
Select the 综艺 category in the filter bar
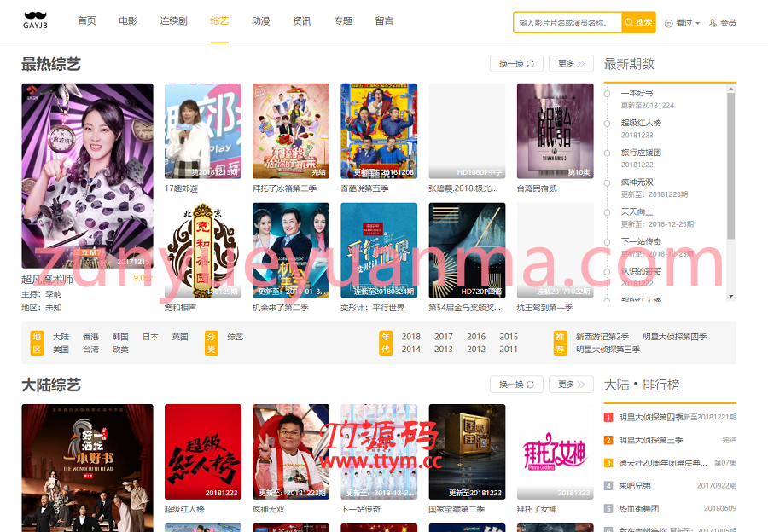coord(236,337)
